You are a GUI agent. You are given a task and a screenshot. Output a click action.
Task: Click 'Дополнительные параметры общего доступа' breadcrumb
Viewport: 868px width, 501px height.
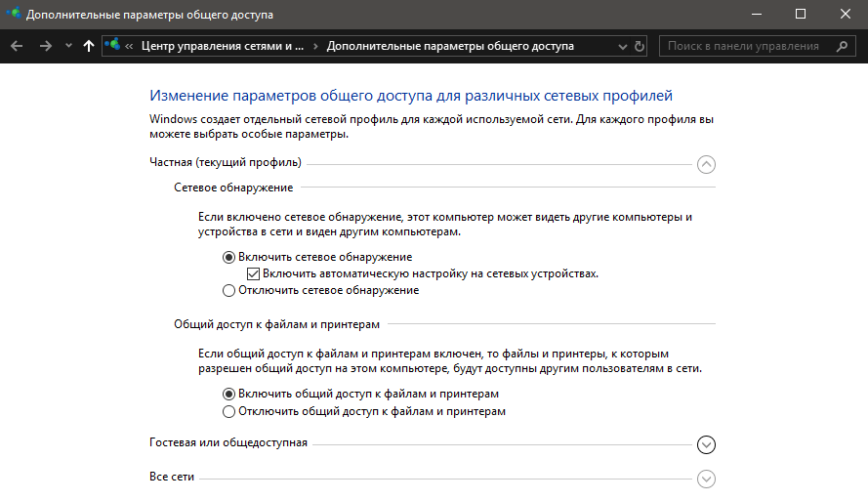click(450, 46)
